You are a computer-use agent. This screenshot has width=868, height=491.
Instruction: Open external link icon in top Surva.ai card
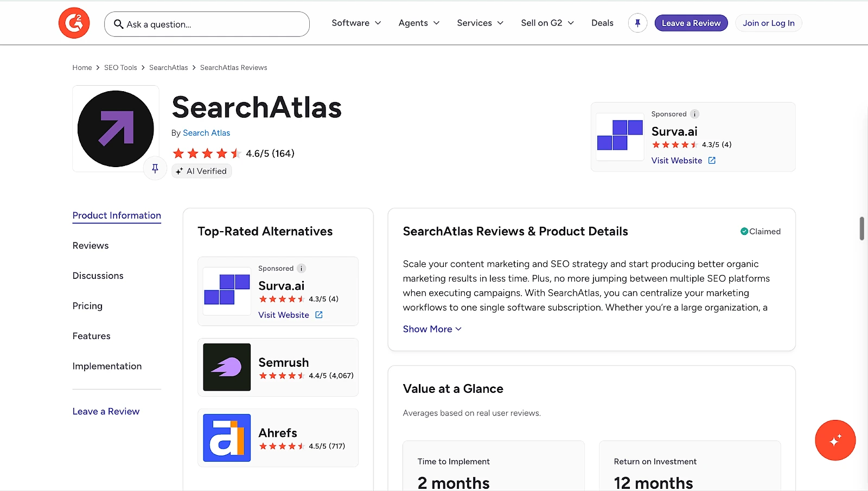712,161
